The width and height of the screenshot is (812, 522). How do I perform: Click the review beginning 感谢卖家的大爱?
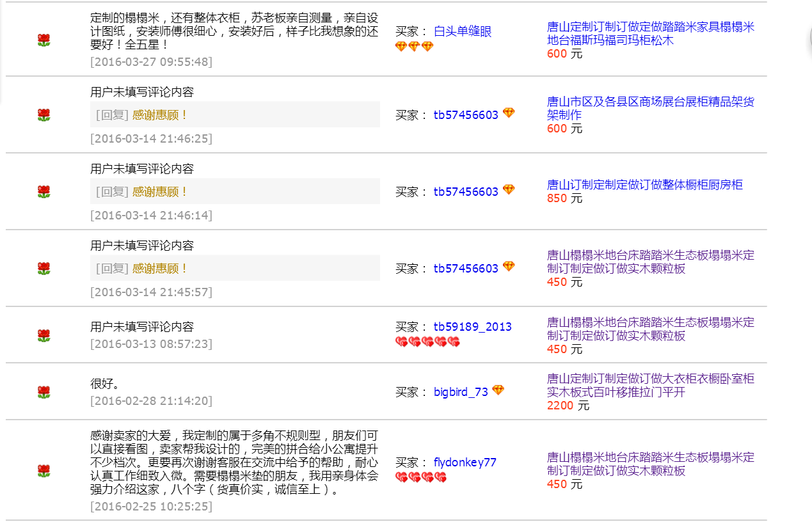coord(235,463)
